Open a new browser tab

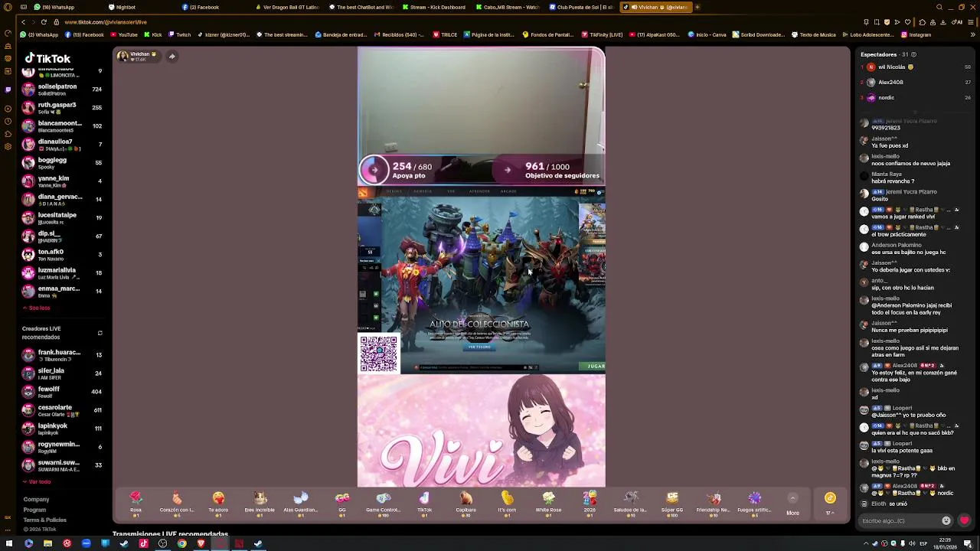(697, 7)
